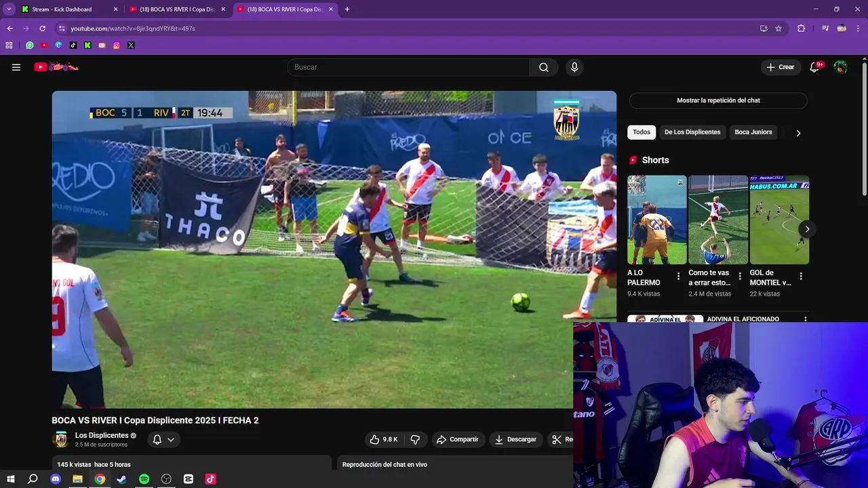
Task: Open Chrome media control icon
Action: 825,28
